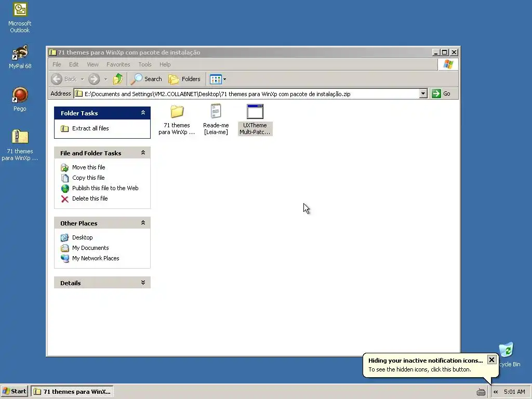Expand the Details panel
The height and width of the screenshot is (399, 532).
tap(143, 283)
